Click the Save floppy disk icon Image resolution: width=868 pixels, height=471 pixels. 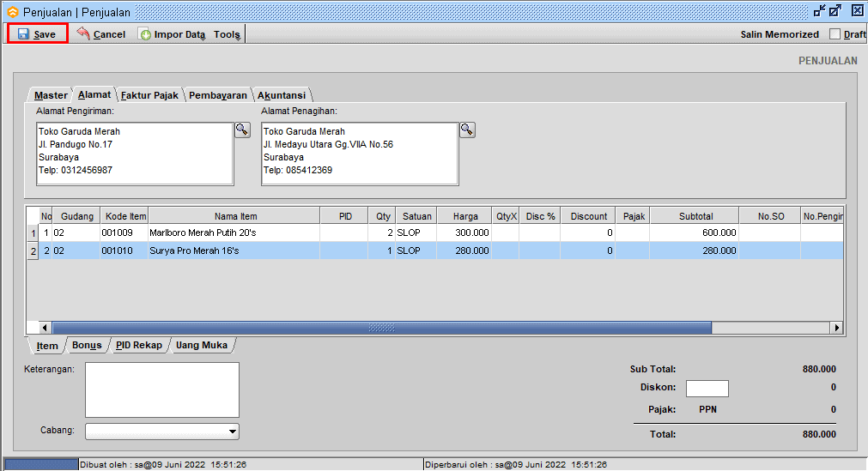(23, 34)
